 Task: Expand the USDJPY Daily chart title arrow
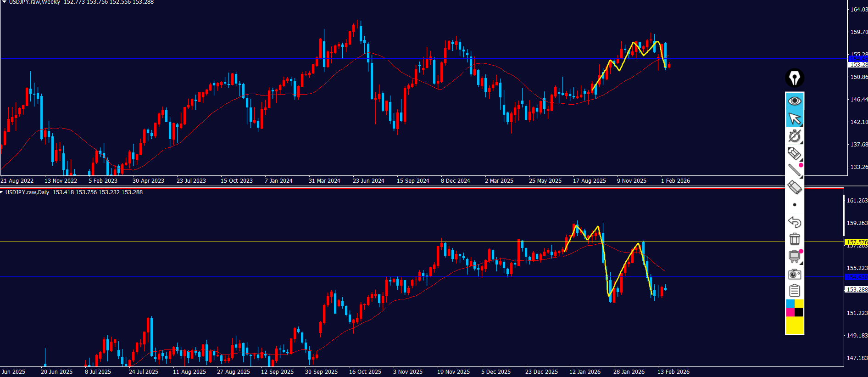click(x=2, y=192)
